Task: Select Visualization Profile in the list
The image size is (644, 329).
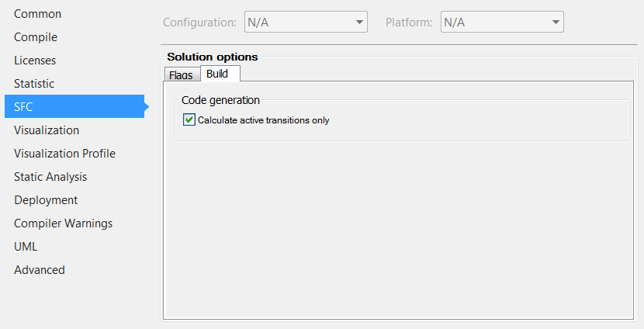Action: pos(64,154)
